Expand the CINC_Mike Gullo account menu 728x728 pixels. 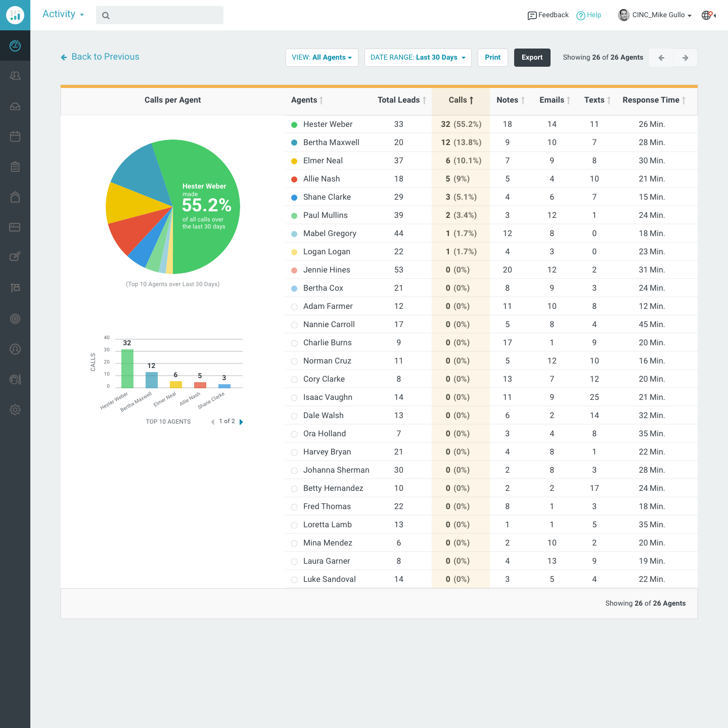[662, 15]
